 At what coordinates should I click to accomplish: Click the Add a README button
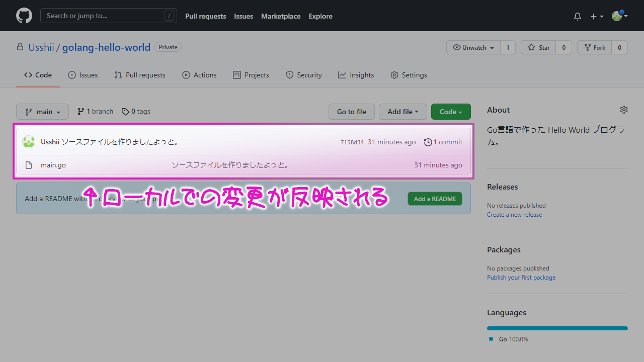point(435,199)
